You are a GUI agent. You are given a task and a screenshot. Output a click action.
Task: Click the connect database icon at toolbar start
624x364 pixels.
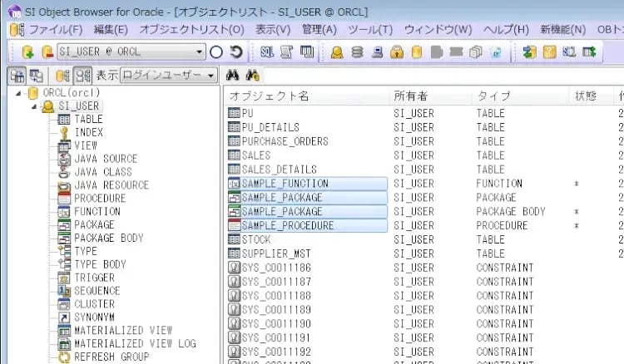coord(27,52)
